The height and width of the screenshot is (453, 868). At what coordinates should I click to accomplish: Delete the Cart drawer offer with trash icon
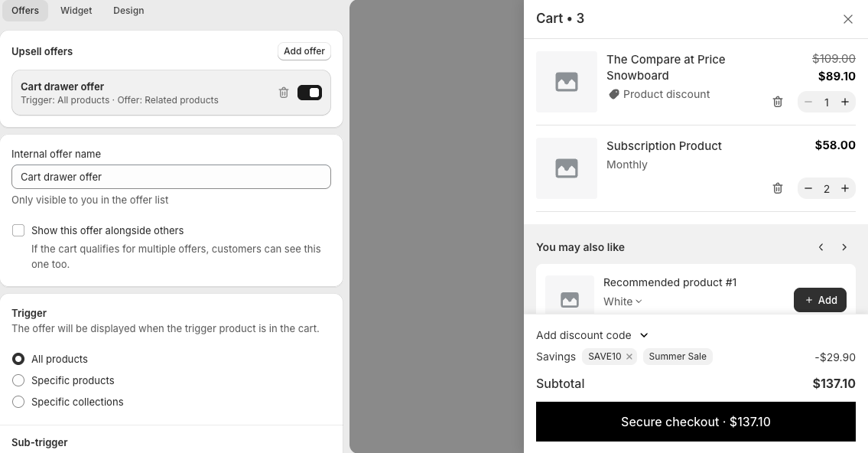(x=284, y=93)
